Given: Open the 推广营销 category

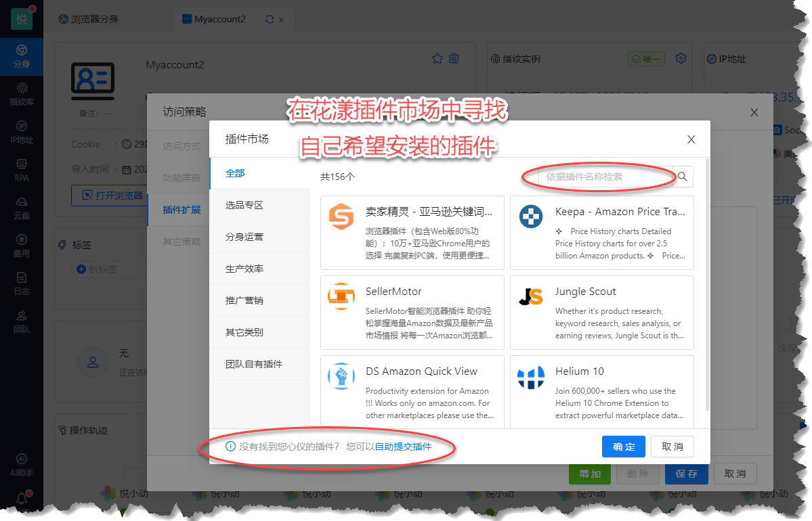Looking at the screenshot, I should [259, 300].
